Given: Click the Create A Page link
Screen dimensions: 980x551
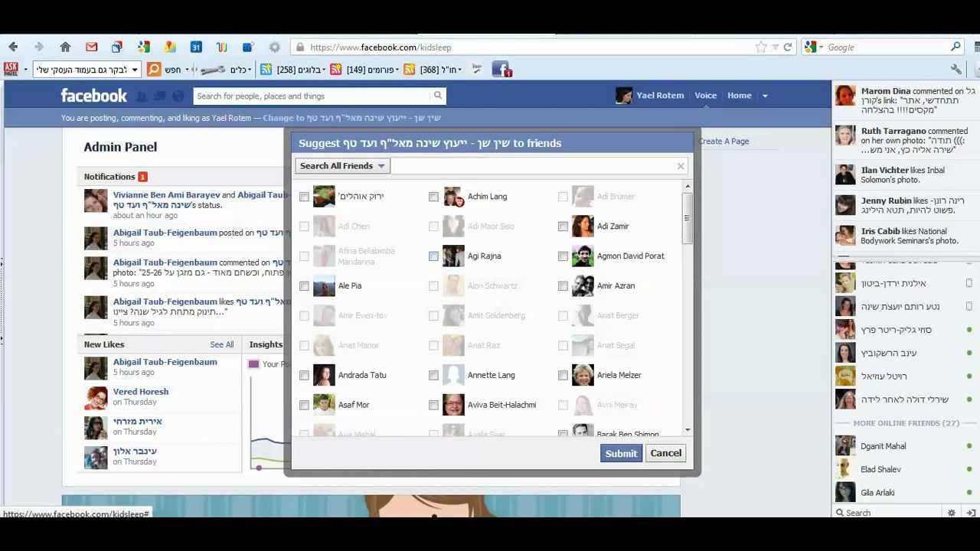Looking at the screenshot, I should point(724,142).
